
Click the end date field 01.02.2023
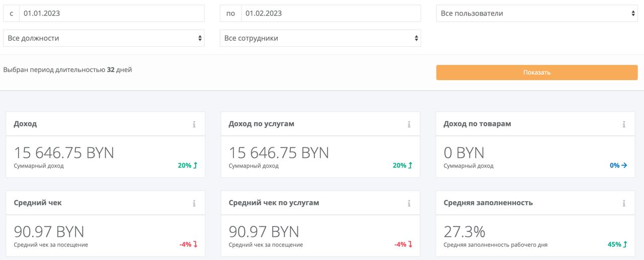click(330, 14)
